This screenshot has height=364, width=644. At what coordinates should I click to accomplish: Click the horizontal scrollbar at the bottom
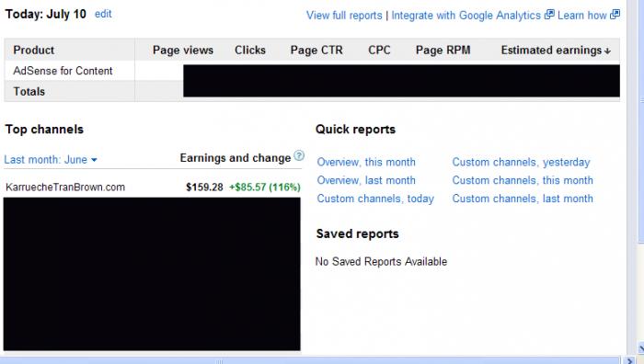point(310,360)
